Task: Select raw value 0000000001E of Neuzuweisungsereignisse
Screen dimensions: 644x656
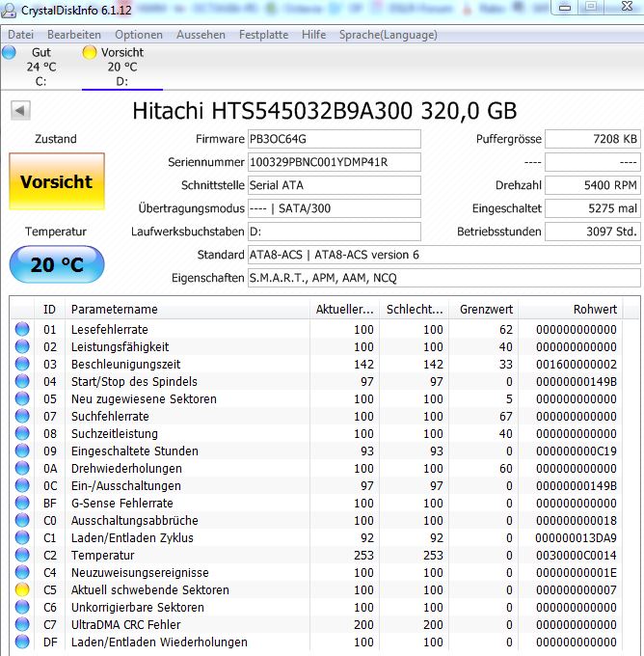Action: coord(577,573)
